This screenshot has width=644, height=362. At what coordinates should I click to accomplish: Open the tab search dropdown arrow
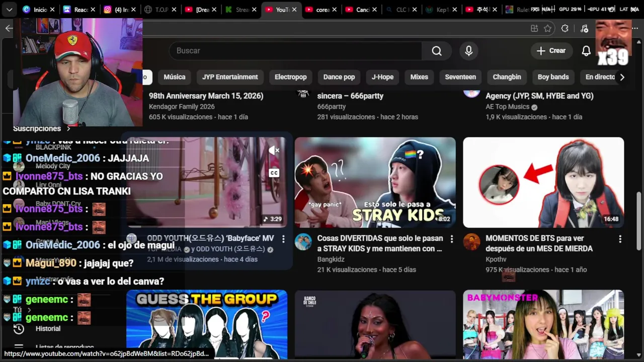pyautogui.click(x=9, y=10)
